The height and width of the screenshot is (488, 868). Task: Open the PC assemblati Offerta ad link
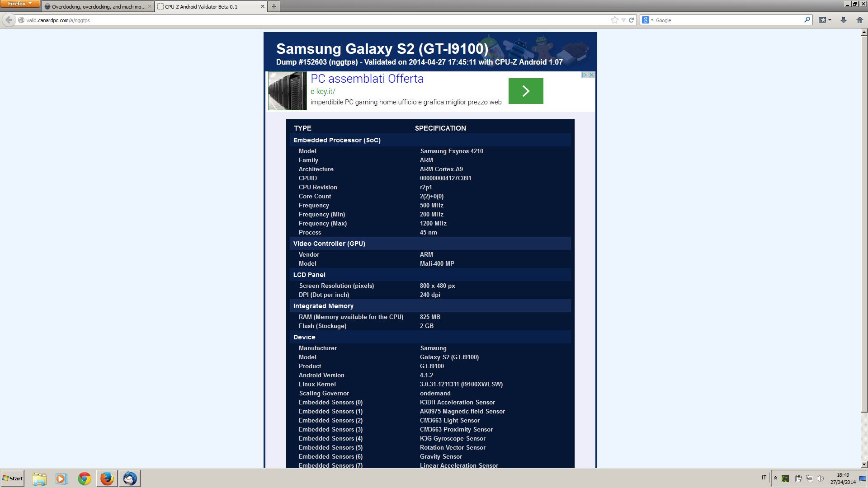[x=367, y=79]
